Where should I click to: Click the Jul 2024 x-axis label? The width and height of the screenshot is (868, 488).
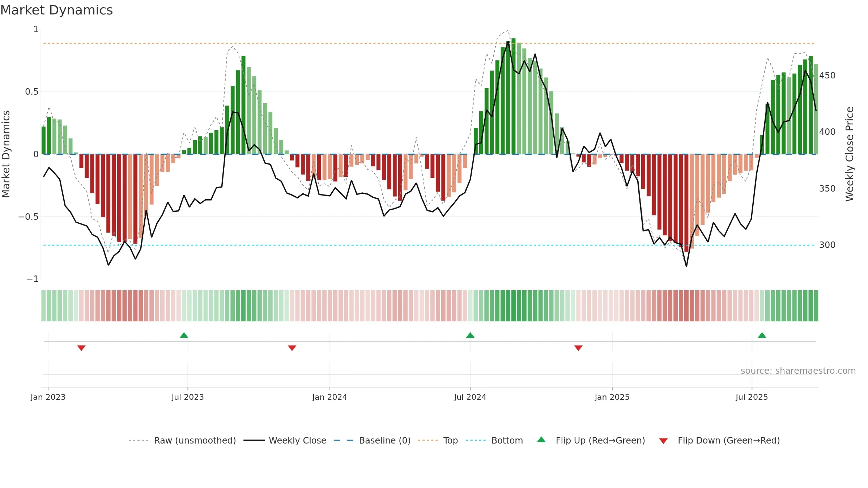(470, 397)
